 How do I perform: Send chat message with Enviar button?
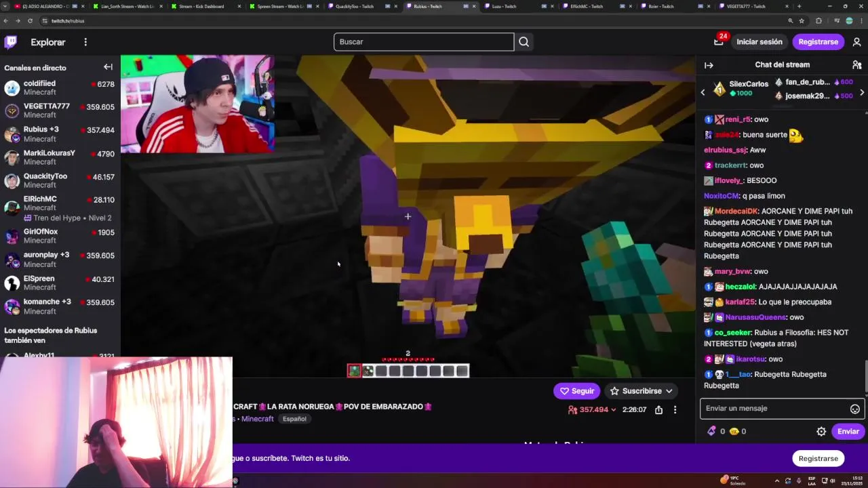coord(848,431)
